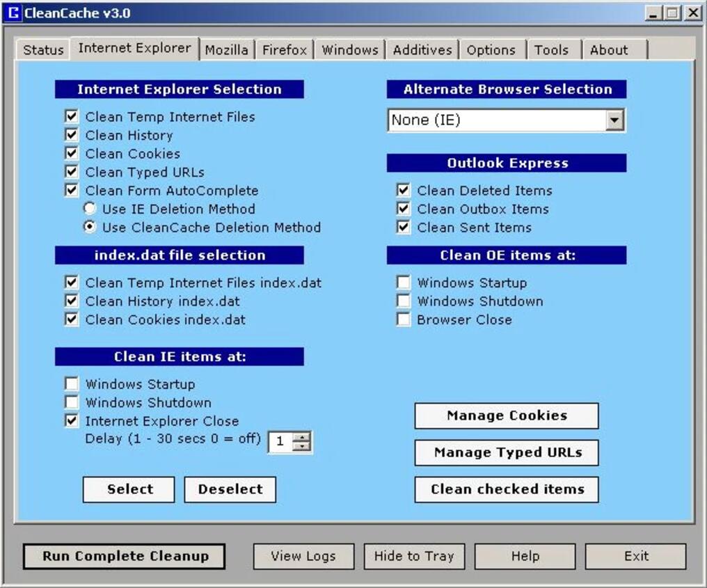
Task: Click the CleanCache title bar app icon
Action: point(13,13)
